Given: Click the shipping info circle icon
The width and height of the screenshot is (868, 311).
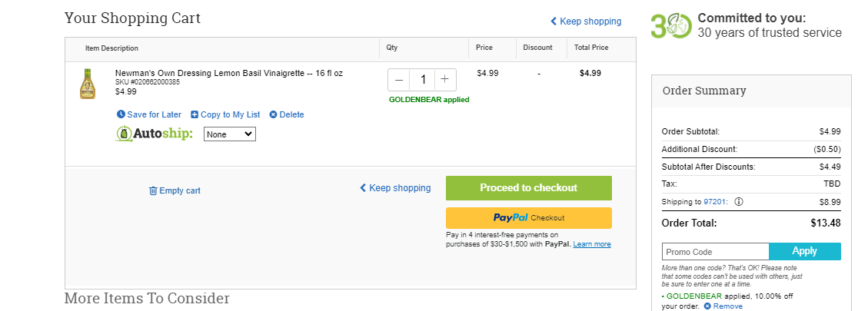Looking at the screenshot, I should (x=739, y=202).
